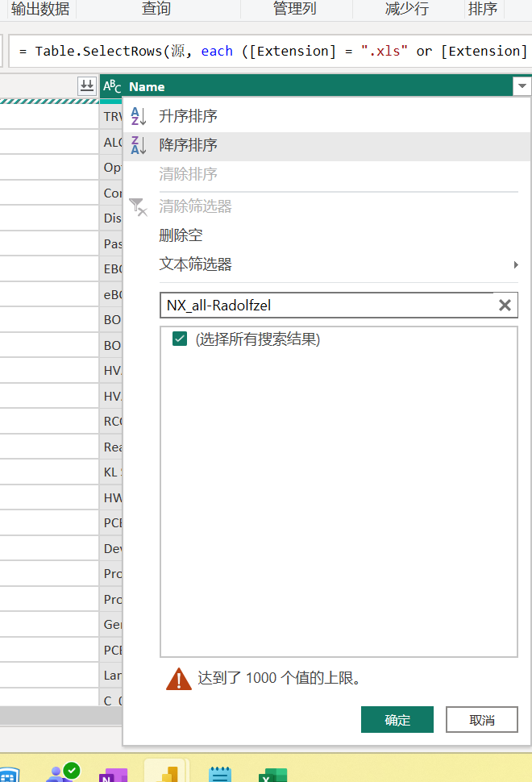Click the ABC data type icon of Name column
The image size is (532, 782).
112,86
